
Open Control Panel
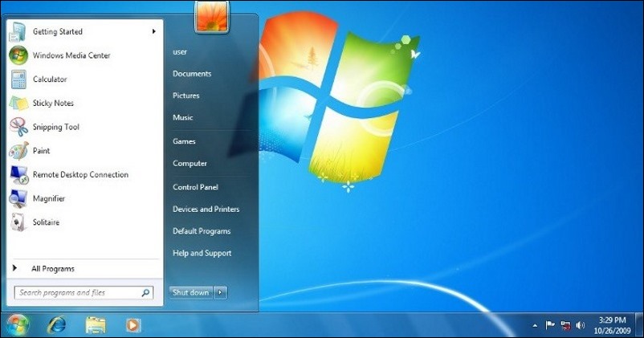pos(195,187)
